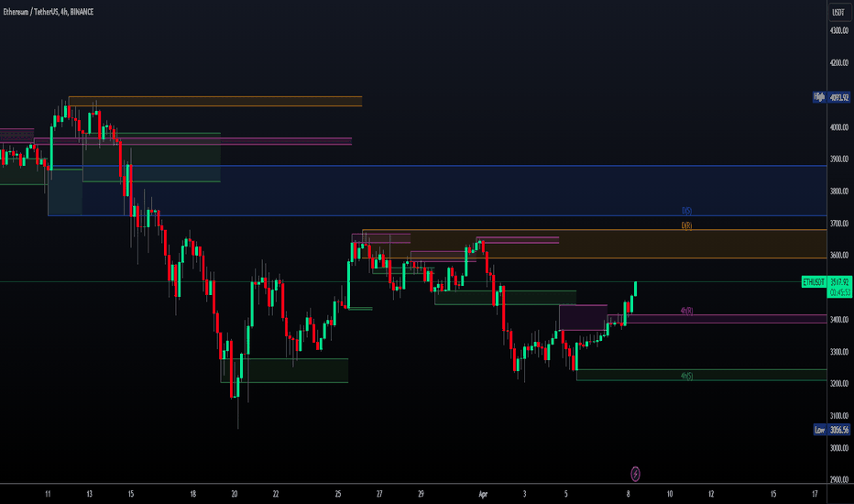
Task: Click the 4093.92 high value on axis
Action: [x=839, y=97]
